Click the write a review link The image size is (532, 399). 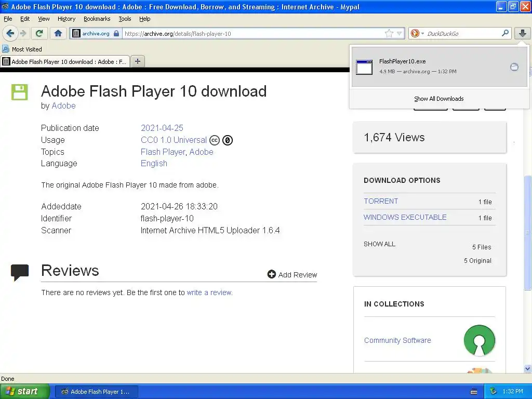click(x=209, y=292)
